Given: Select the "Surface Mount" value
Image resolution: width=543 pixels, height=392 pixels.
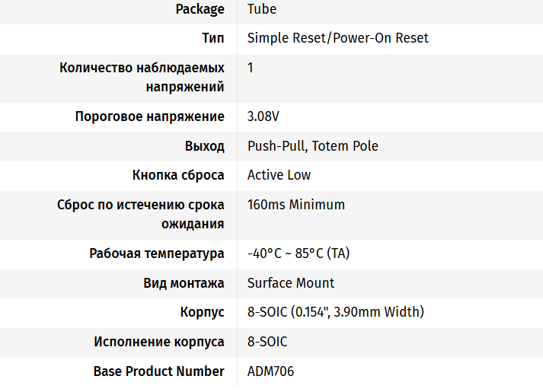Looking at the screenshot, I should coord(290,283).
